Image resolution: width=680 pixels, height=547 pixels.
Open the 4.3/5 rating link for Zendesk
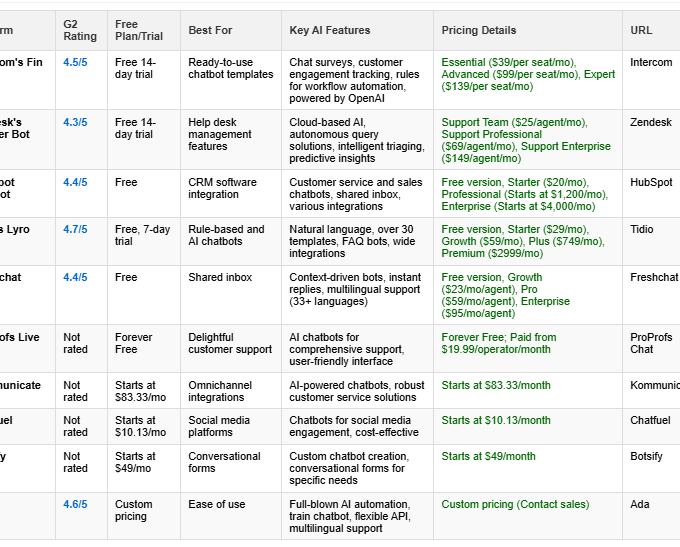coord(75,122)
